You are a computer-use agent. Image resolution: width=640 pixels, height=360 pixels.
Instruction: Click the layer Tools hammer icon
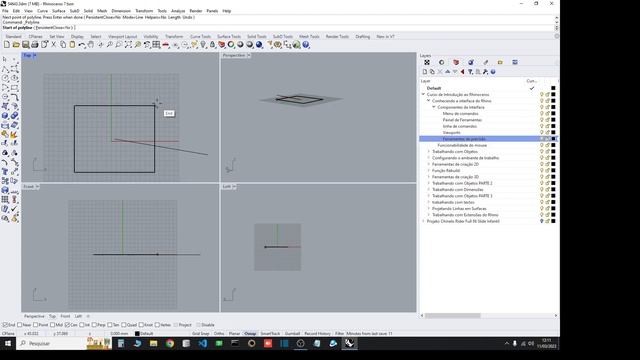point(485,72)
